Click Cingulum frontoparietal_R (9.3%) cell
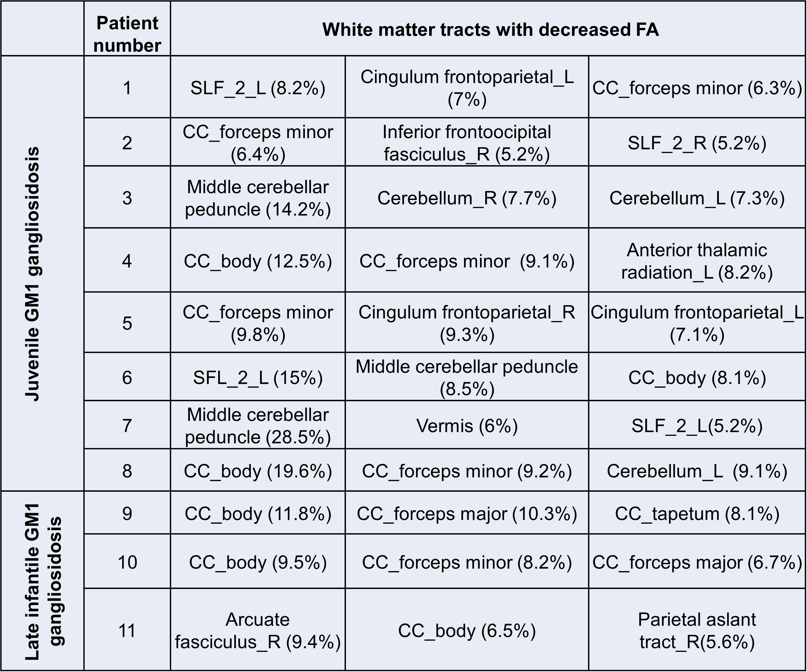This screenshot has width=807, height=672. pos(467,323)
